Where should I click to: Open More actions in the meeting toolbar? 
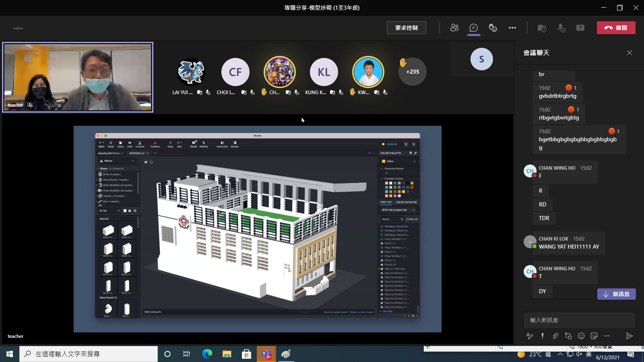pyautogui.click(x=512, y=28)
